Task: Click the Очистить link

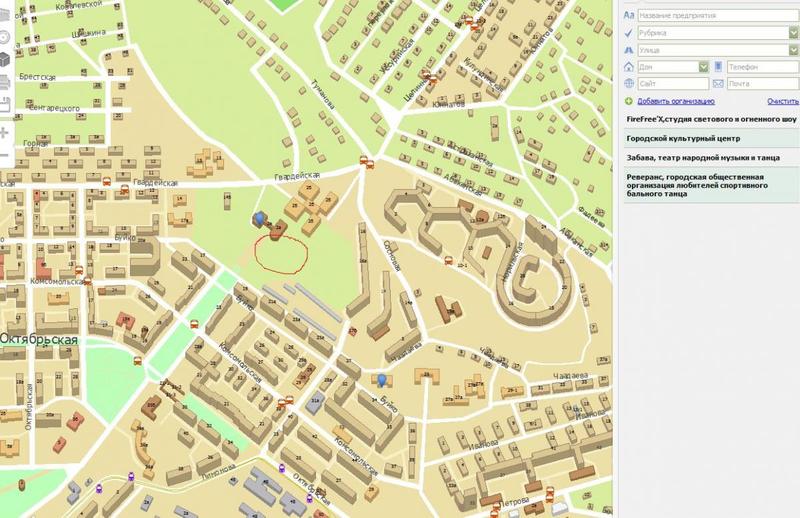Action: click(x=782, y=101)
